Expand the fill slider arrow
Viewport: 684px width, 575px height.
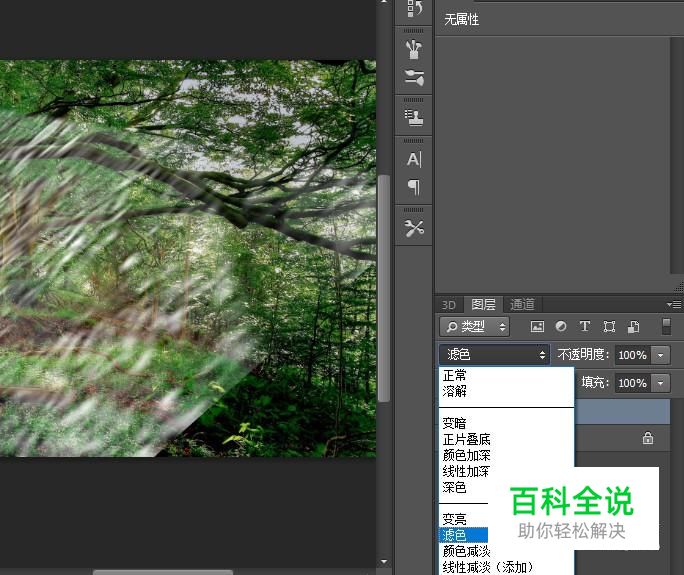coord(660,383)
